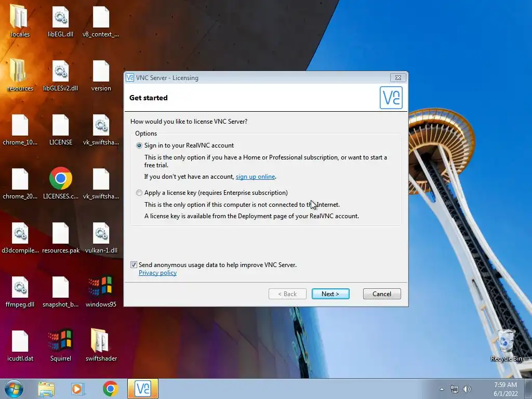Click the Cancel button
Image resolution: width=532 pixels, height=399 pixels.
(382, 294)
